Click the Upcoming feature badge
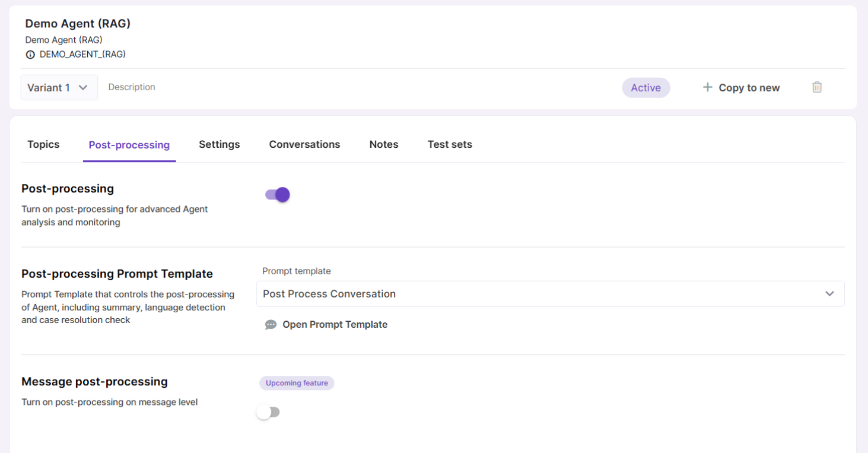The width and height of the screenshot is (868, 453). point(297,383)
